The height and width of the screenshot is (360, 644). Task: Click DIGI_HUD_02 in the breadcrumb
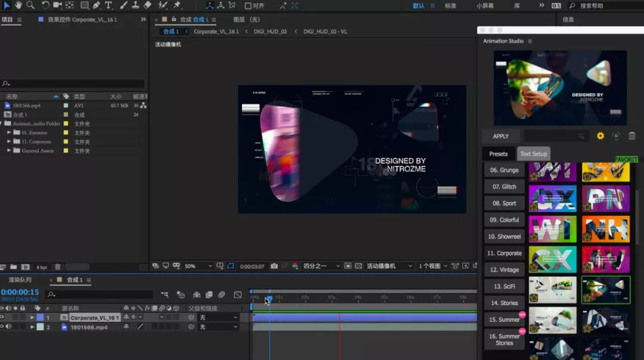coord(270,32)
